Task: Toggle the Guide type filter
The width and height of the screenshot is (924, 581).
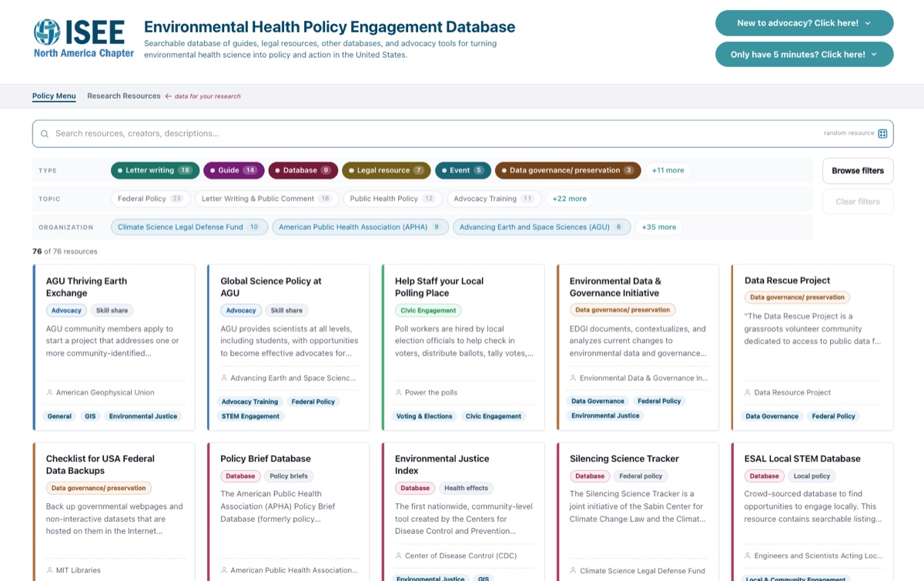Action: click(x=233, y=170)
